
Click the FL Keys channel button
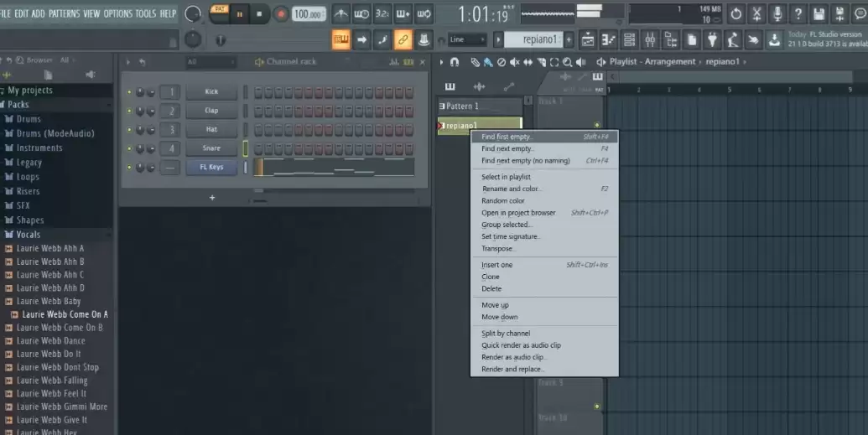(211, 167)
